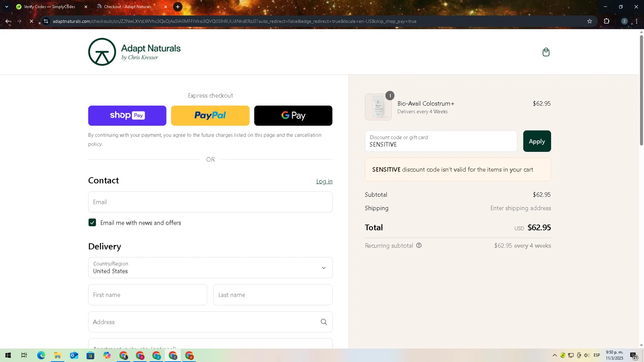Open the browser extensions puzzle icon
Screen dimensions: 644x362
607,21
